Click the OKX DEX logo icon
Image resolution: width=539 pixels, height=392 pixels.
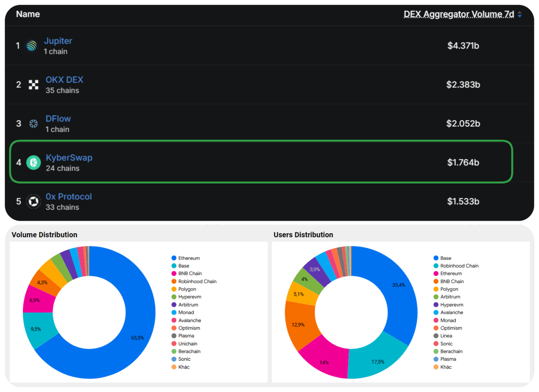coord(33,85)
